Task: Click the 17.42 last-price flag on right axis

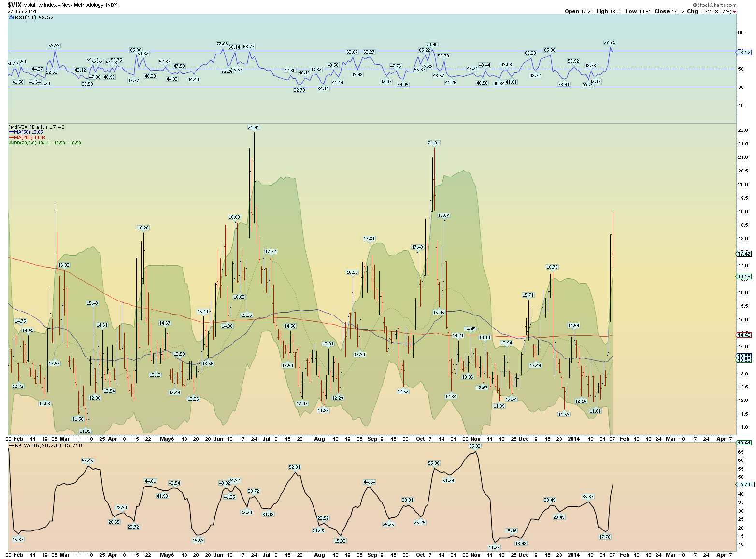Action: click(744, 254)
